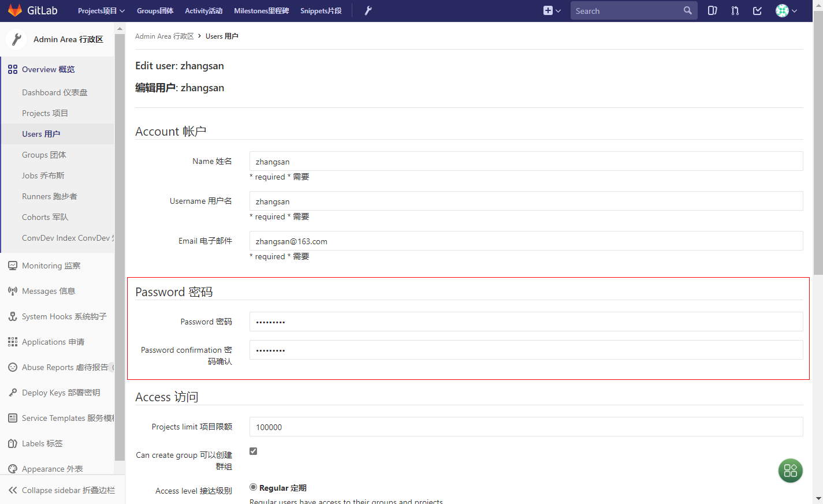Click the Labels tag icon

point(13,443)
